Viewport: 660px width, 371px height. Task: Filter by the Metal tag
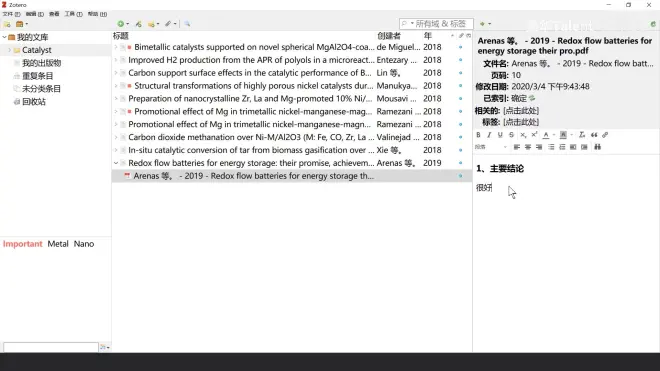(x=58, y=244)
